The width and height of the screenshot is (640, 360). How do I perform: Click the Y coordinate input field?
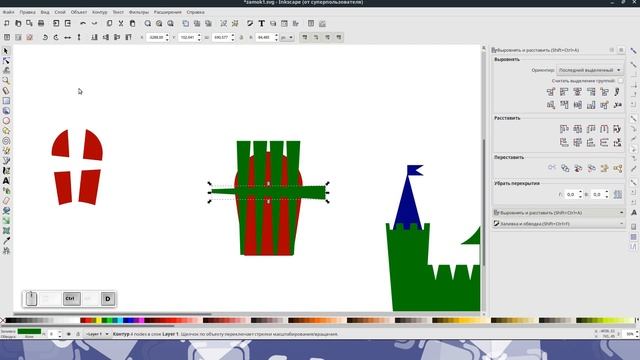(x=188, y=38)
